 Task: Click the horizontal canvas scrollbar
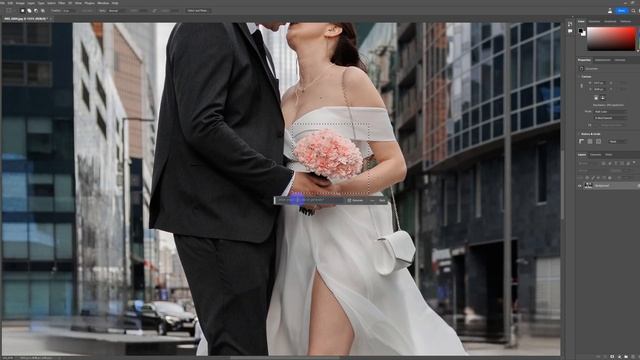click(284, 358)
